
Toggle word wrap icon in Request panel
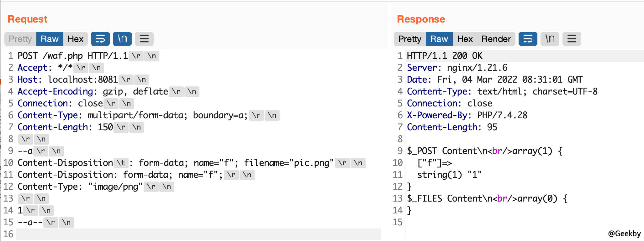point(100,39)
